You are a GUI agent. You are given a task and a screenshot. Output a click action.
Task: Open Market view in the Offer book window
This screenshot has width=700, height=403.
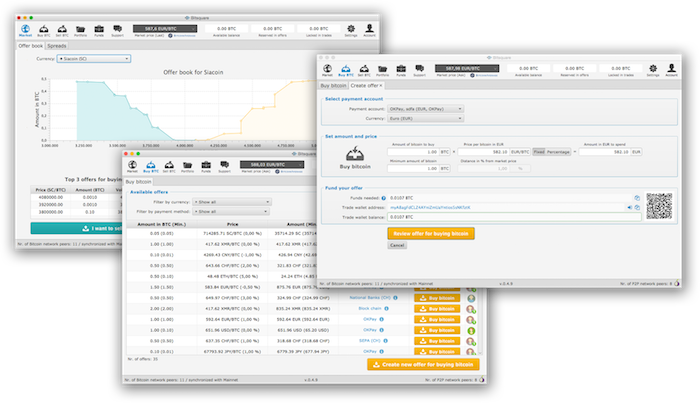(x=24, y=30)
